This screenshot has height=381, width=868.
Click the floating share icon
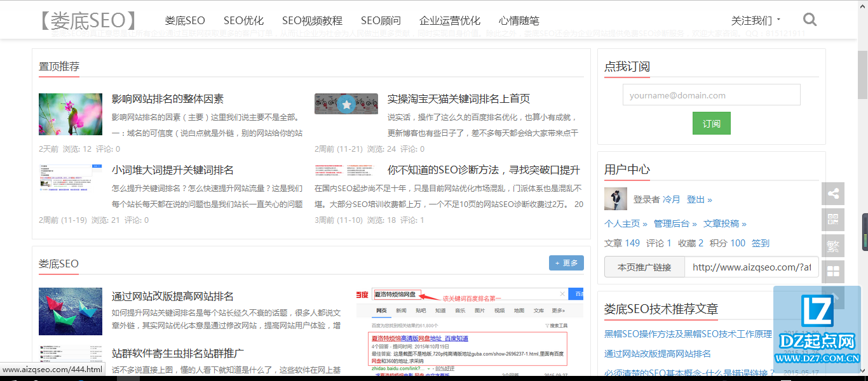pos(833,194)
